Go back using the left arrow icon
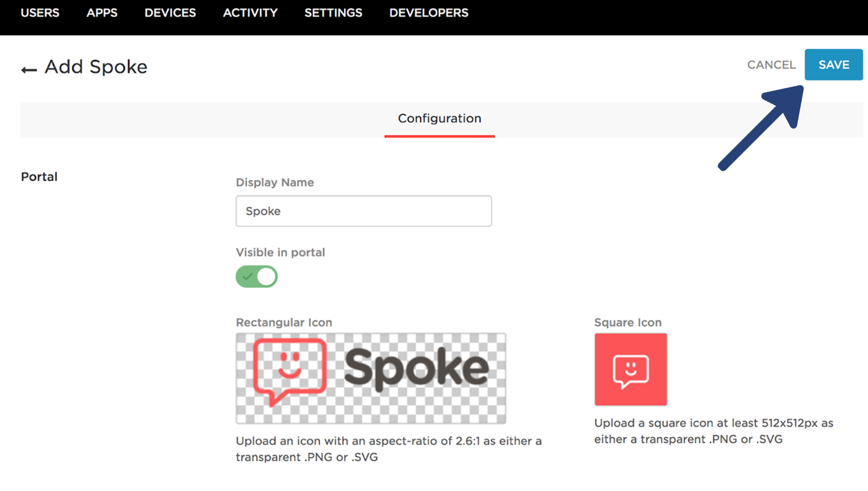Viewport: 868px width, 491px height. [29, 69]
